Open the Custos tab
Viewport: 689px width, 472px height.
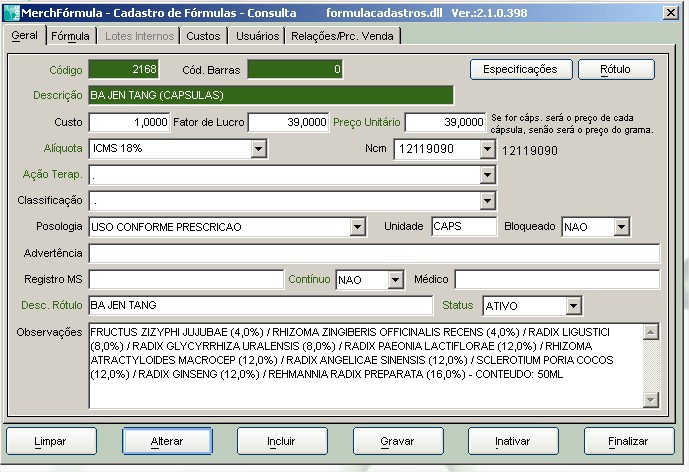click(203, 36)
